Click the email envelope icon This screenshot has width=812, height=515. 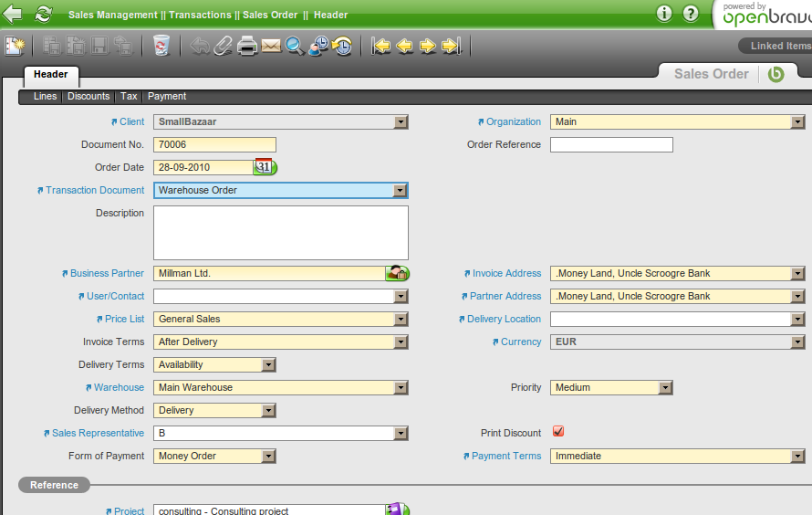271,46
